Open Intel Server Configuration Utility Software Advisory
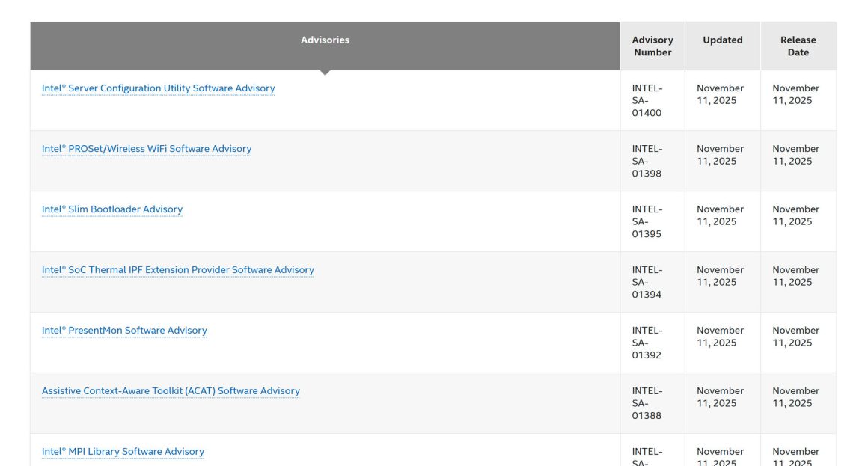Screen dimensions: 868x466 click(158, 88)
